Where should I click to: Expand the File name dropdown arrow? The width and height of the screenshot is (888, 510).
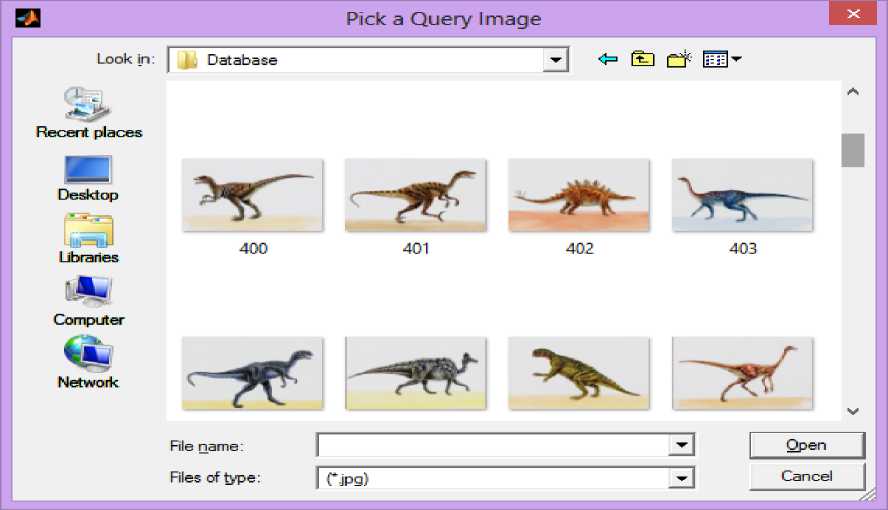point(681,446)
